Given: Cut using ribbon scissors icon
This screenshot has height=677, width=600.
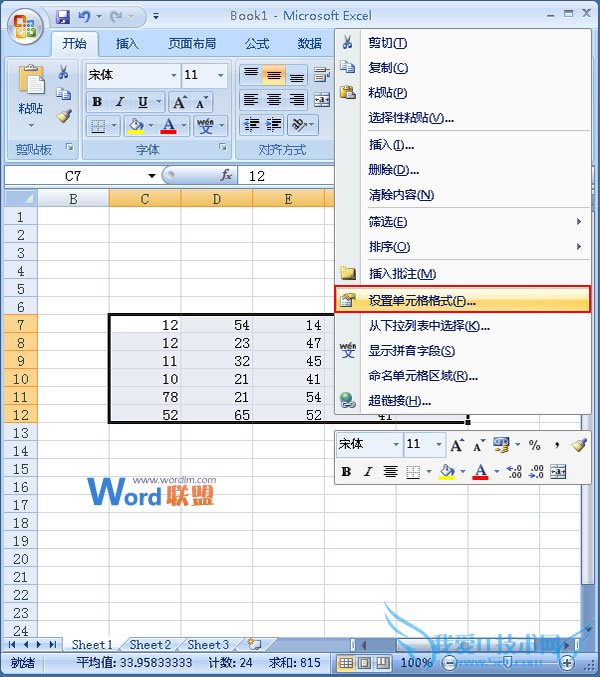Looking at the screenshot, I should point(63,72).
